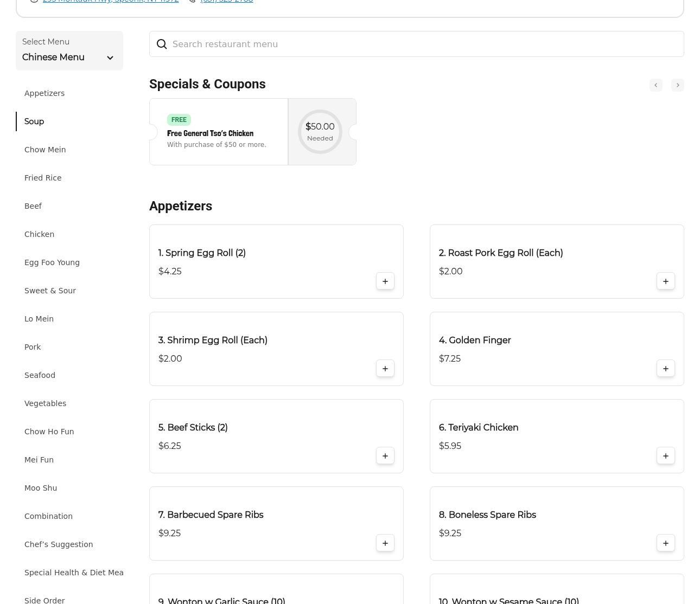Add Roast Pork Egg Roll with plus button
The width and height of the screenshot is (700, 604).
[665, 281]
